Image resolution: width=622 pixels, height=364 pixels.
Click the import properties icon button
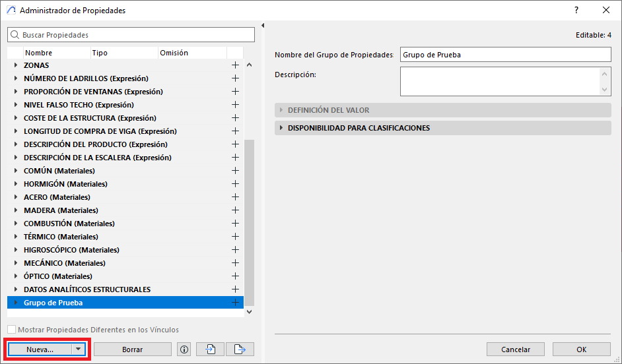tap(210, 349)
